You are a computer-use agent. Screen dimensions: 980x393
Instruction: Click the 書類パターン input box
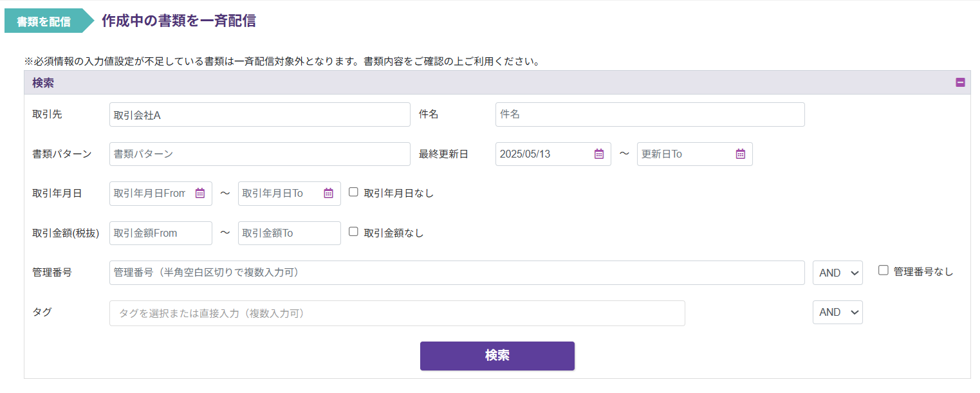(259, 154)
